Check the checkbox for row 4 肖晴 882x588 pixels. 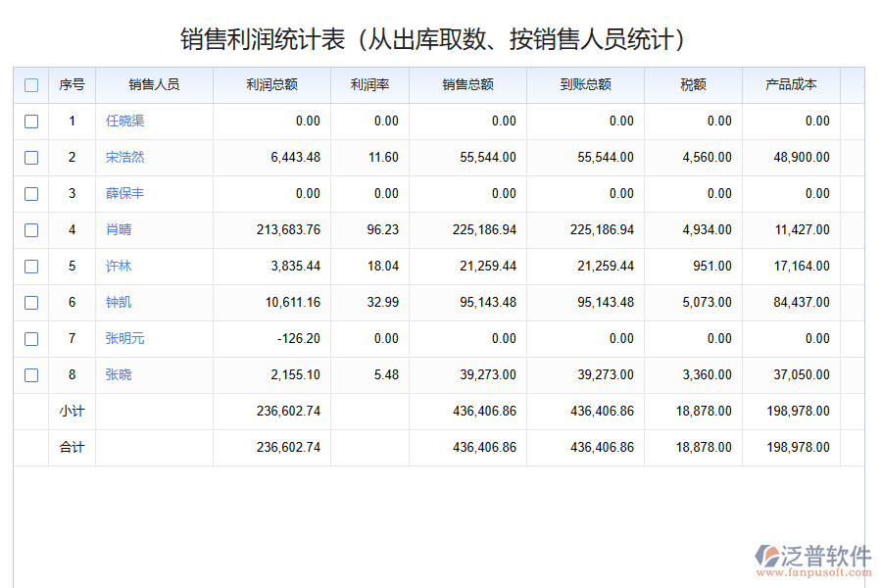point(31,229)
